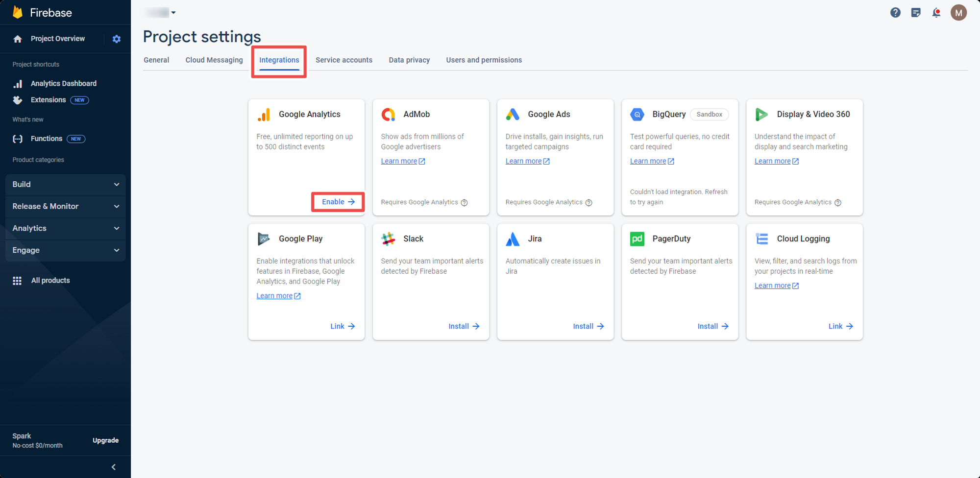Open the Service accounts tab

344,60
